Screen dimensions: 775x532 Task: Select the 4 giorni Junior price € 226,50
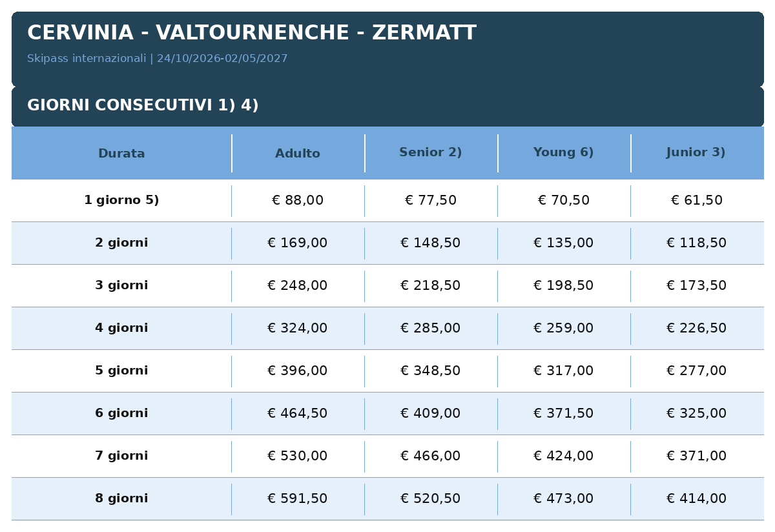697,329
